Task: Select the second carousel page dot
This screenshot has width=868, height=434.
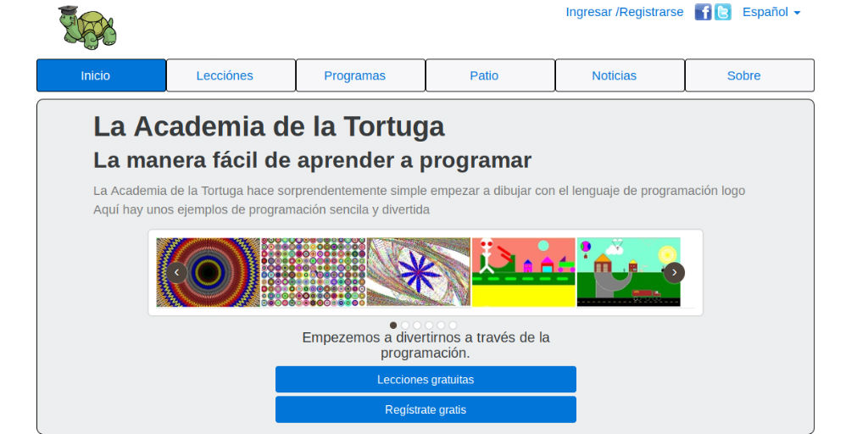Action: (405, 325)
